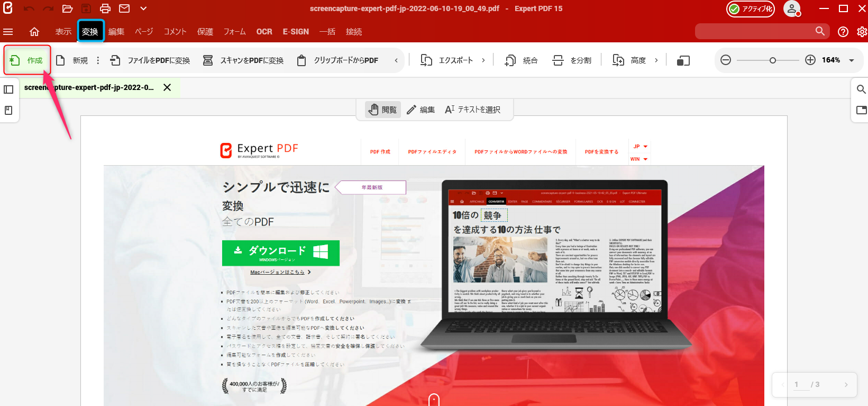Open the bookmarks panel icon on left

(x=8, y=111)
